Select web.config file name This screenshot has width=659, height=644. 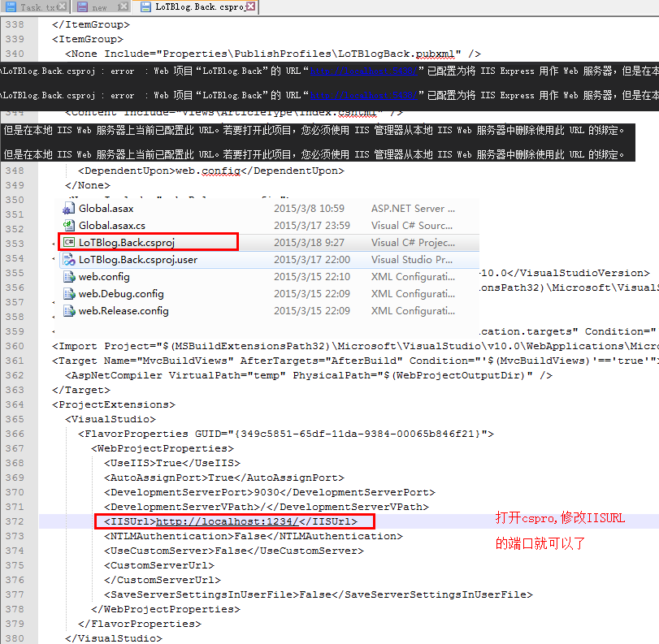point(104,277)
